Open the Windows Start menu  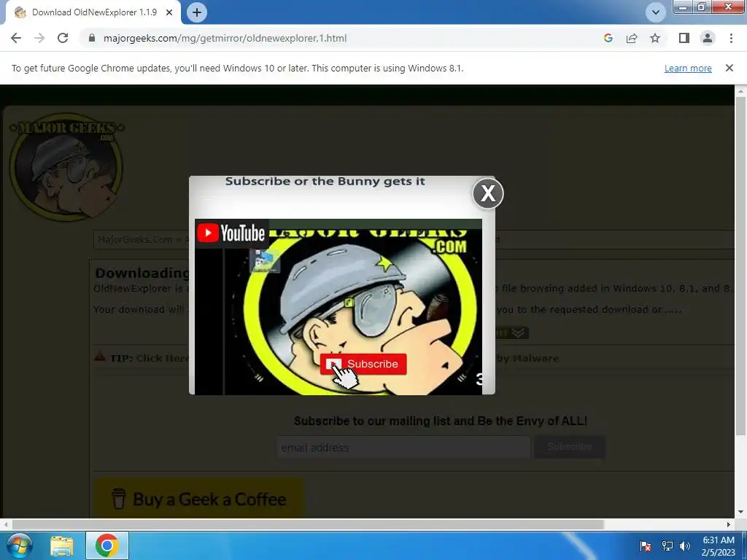19,545
